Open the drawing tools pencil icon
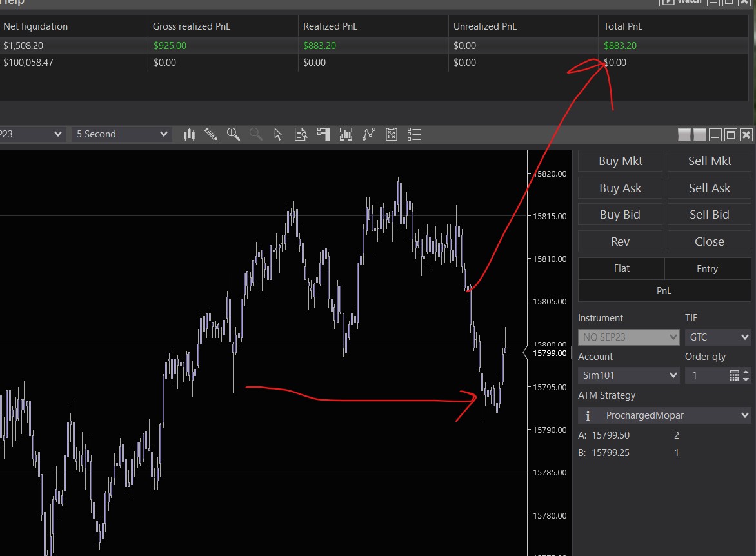This screenshot has height=556, width=756. click(211, 134)
